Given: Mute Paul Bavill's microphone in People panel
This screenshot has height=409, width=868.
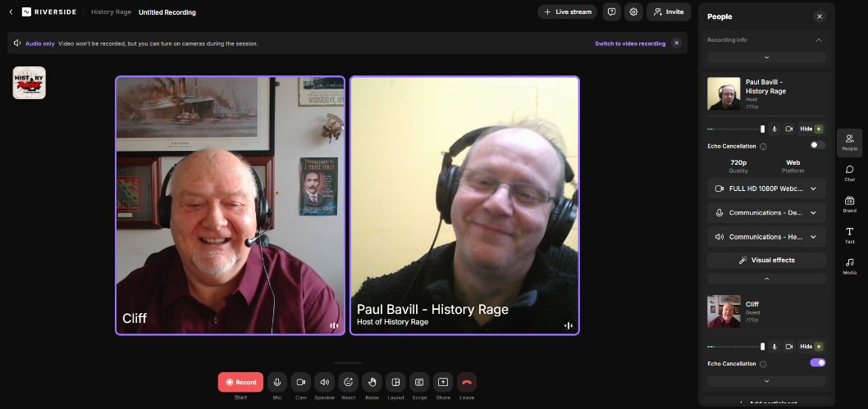Looking at the screenshot, I should (774, 129).
